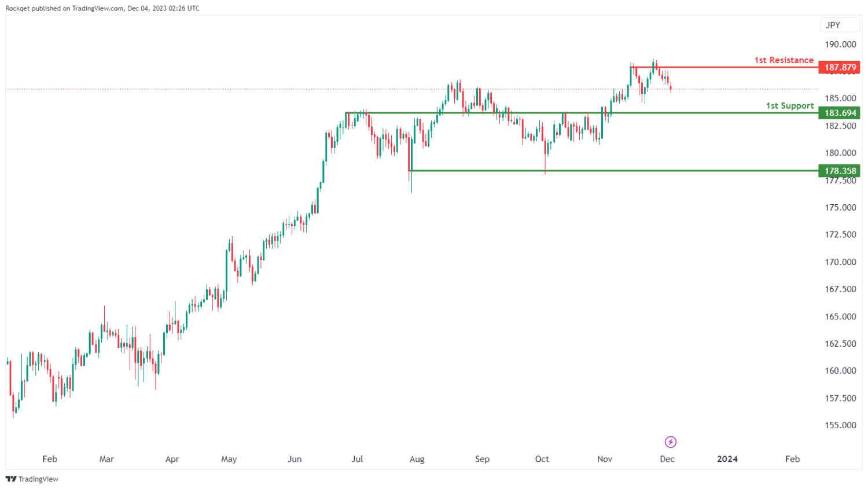Click the Dec label on time axis

click(667, 459)
